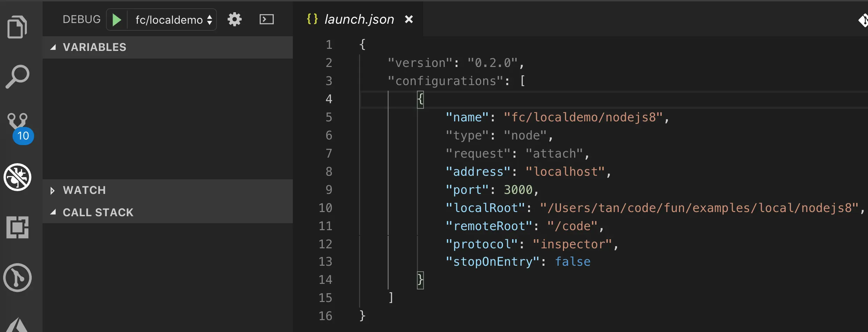Image resolution: width=868 pixels, height=332 pixels.
Task: Open the Extensions view in activity bar
Action: tap(17, 227)
